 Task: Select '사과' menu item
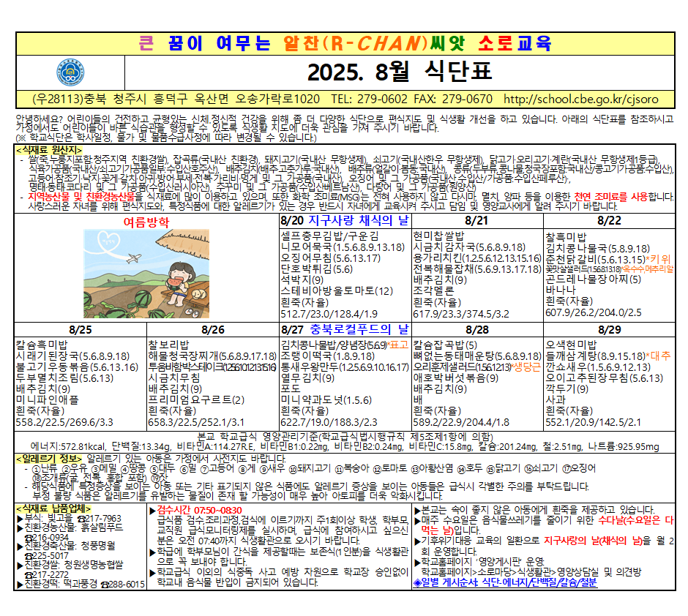coord(556,400)
